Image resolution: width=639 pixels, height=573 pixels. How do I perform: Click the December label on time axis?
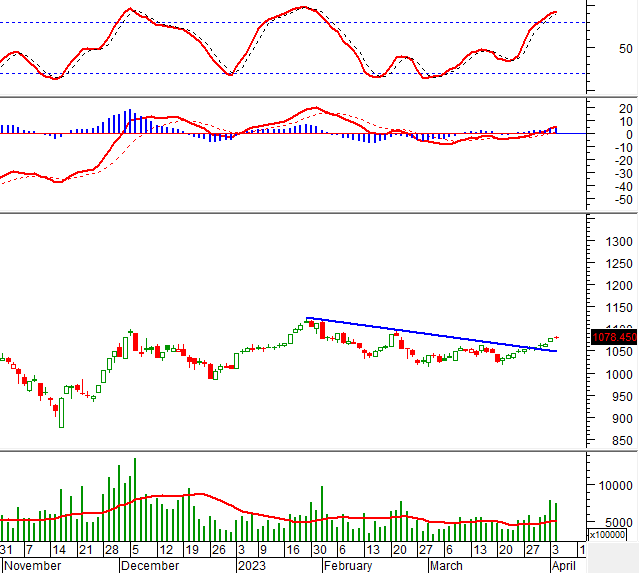(x=149, y=565)
